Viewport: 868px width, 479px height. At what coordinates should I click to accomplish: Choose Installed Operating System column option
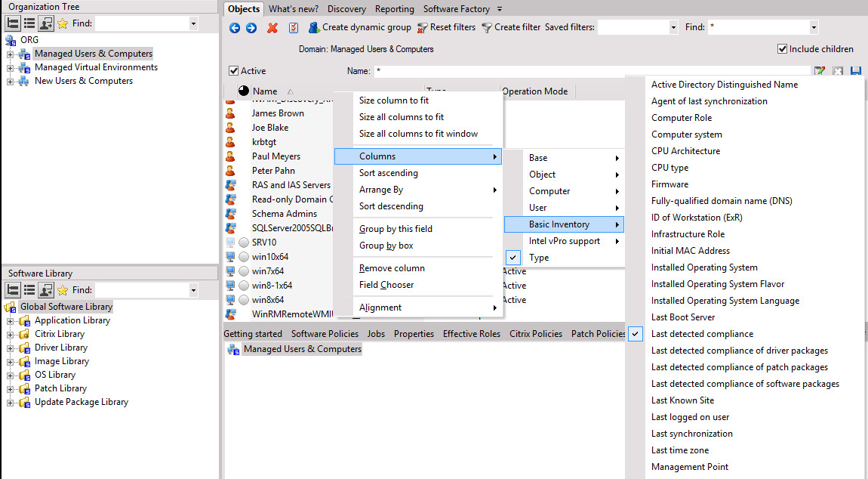pyautogui.click(x=704, y=267)
